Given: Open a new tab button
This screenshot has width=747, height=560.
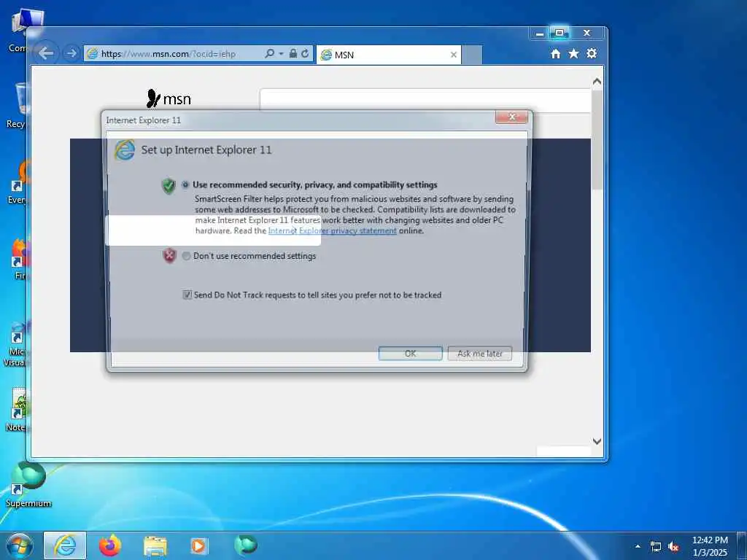Looking at the screenshot, I should pyautogui.click(x=472, y=55).
